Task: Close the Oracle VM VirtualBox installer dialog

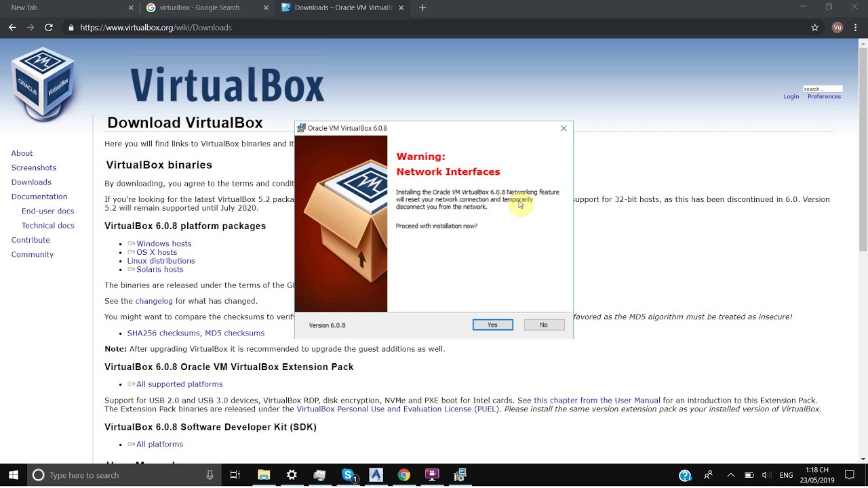Action: [x=564, y=128]
